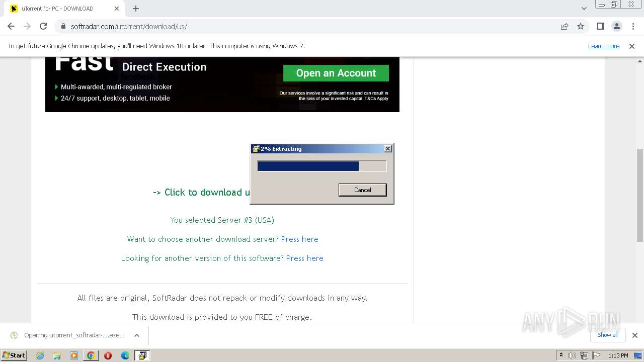
Task: Click 'This download is provided to you FREE' text
Action: point(222,317)
